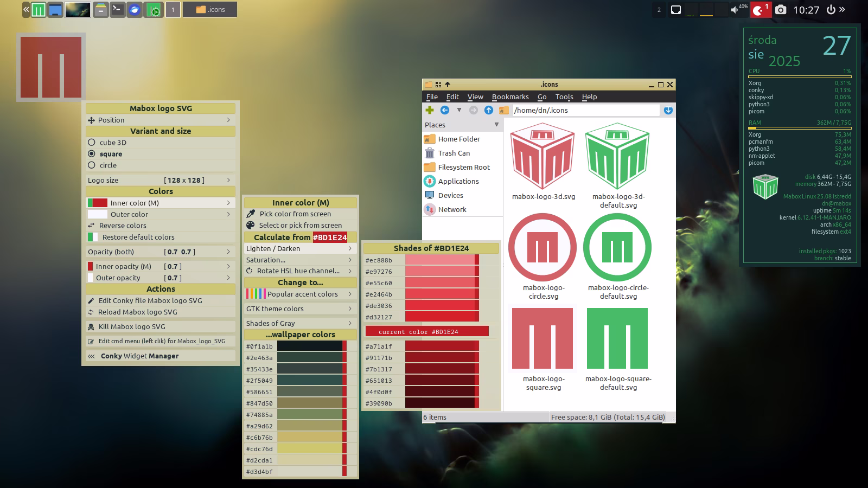Click the screenshot camera icon in system tray
Image resolution: width=868 pixels, height=488 pixels.
780,10
